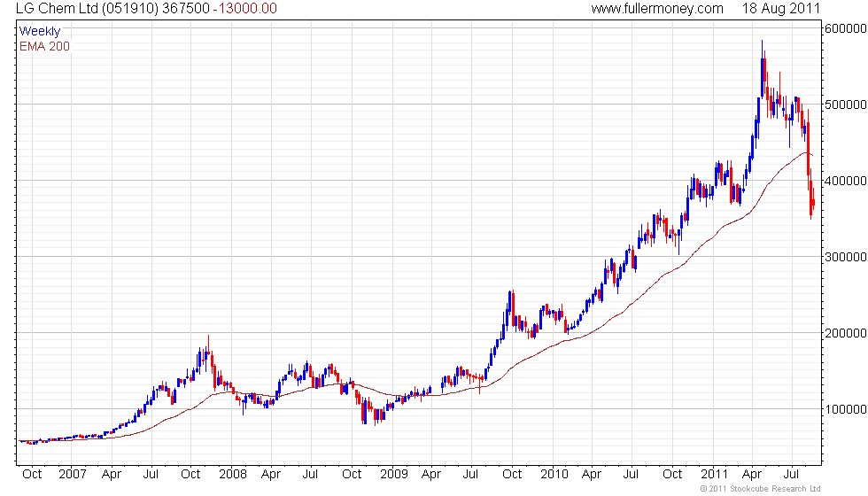Click the 2009 year axis label
The image size is (868, 496).
click(393, 474)
